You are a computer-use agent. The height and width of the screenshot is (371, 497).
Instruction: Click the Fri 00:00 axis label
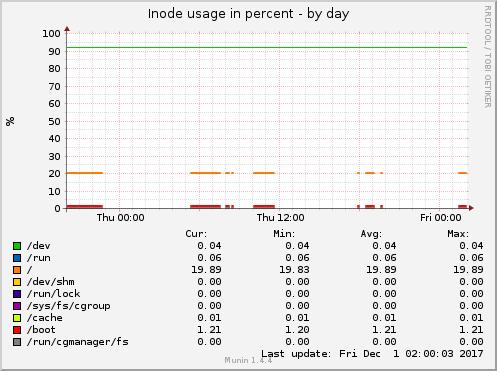pos(441,218)
